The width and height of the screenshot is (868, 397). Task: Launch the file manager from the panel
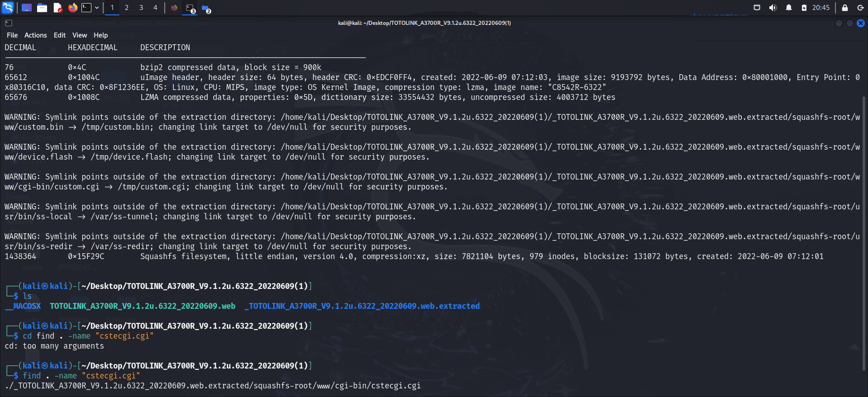[x=42, y=8]
